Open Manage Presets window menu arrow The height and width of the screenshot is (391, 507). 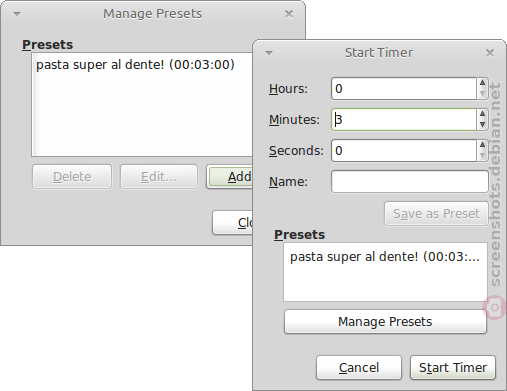pos(17,14)
